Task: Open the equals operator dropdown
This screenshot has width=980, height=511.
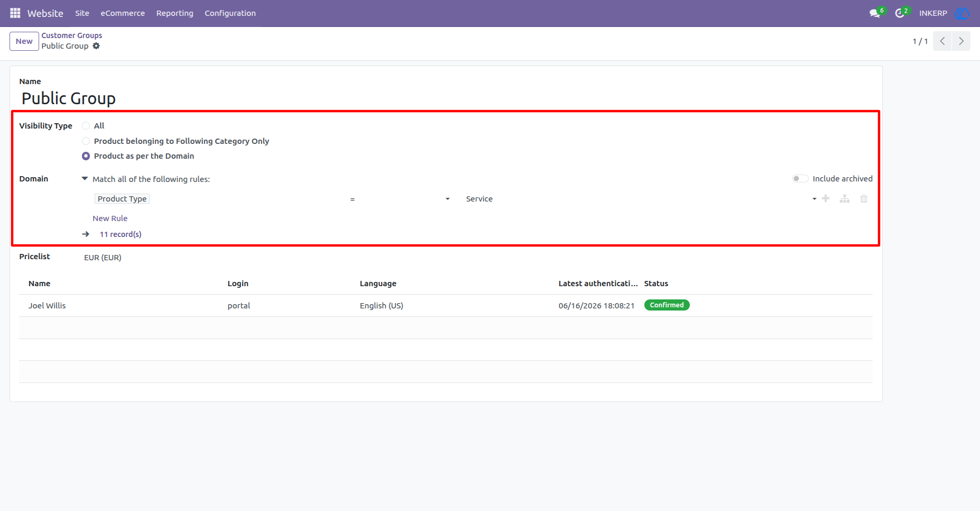Action: point(400,199)
